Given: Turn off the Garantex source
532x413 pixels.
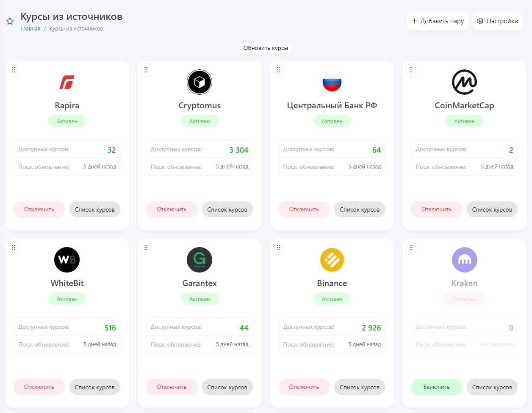Looking at the screenshot, I should coord(172,387).
